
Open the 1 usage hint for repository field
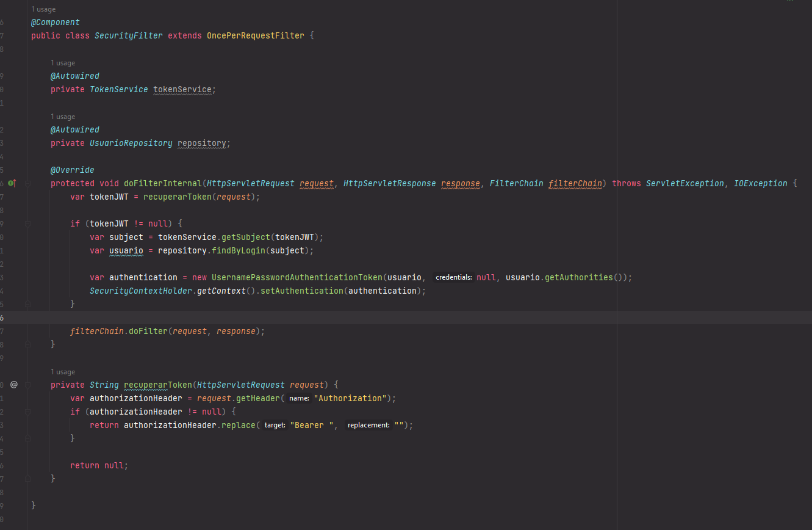(x=63, y=117)
